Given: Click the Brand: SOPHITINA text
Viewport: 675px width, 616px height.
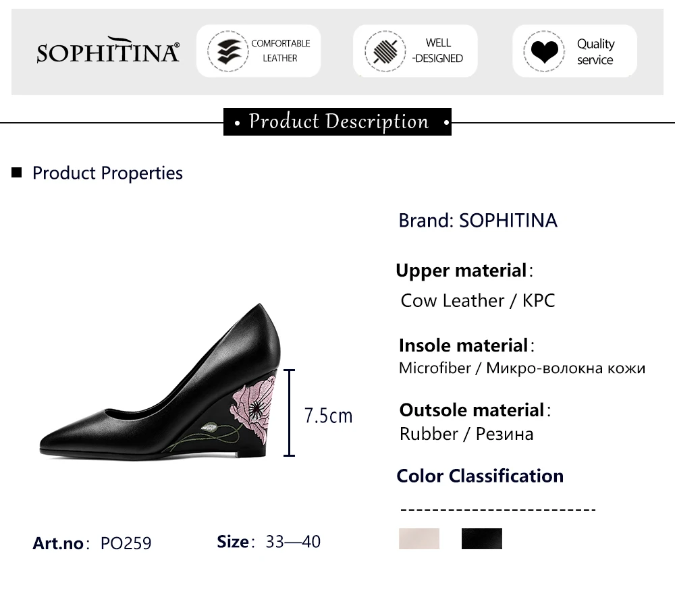Looking at the screenshot, I should (478, 221).
